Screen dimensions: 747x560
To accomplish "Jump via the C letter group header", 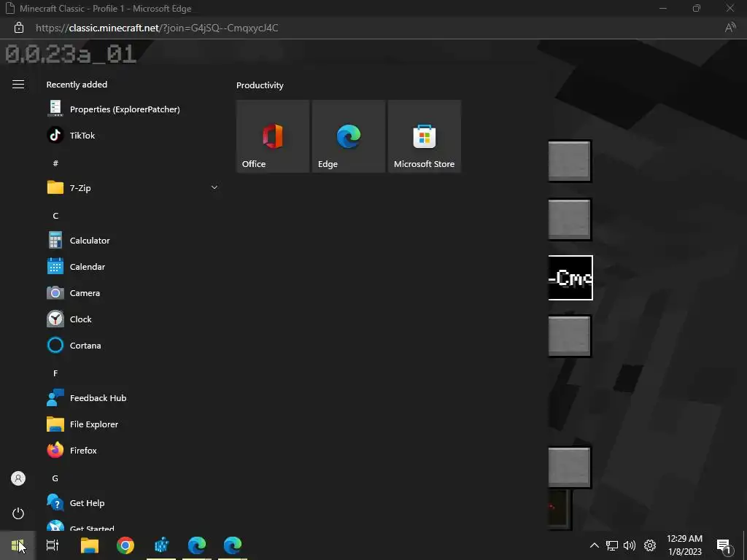I will [55, 216].
